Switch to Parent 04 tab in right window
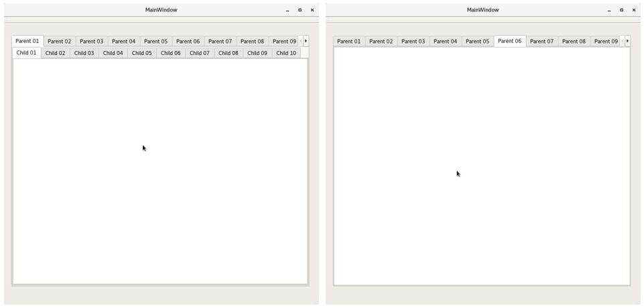This screenshot has width=644, height=308. click(x=445, y=41)
